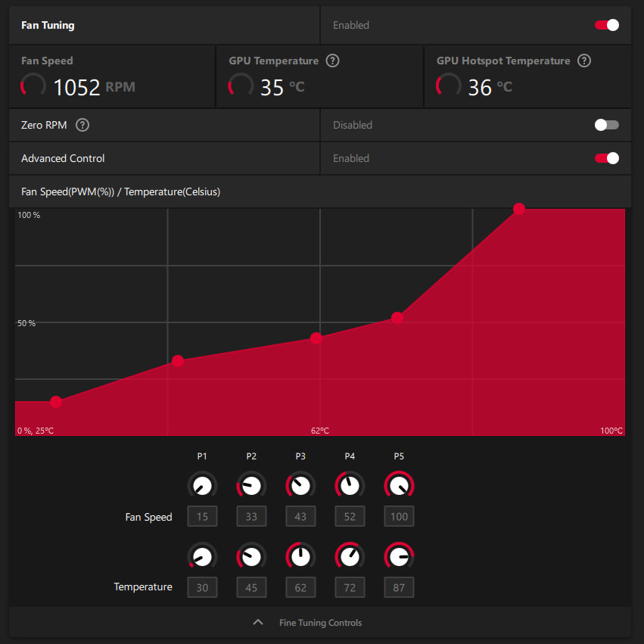The image size is (644, 644).
Task: Select the topmost 100% fan curve point
Action: coord(519,209)
